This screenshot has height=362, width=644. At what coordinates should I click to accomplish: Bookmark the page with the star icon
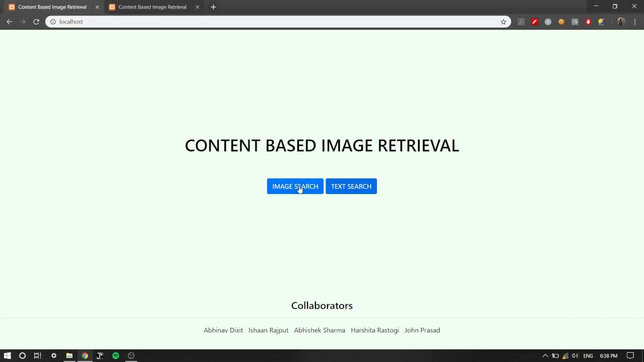click(x=503, y=22)
